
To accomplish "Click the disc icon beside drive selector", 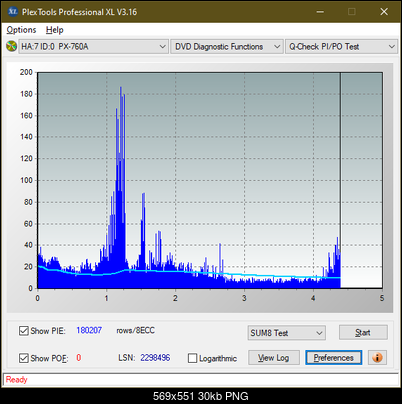I will [11, 46].
